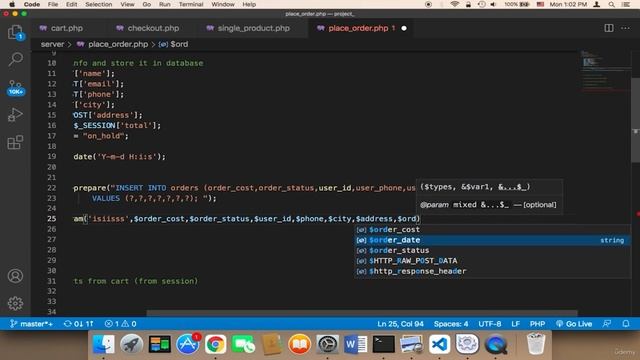Open Trash from the dock

click(536, 344)
